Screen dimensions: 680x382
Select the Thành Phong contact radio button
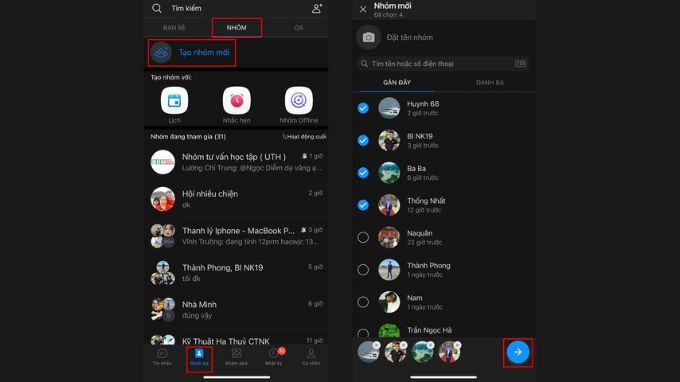click(363, 270)
